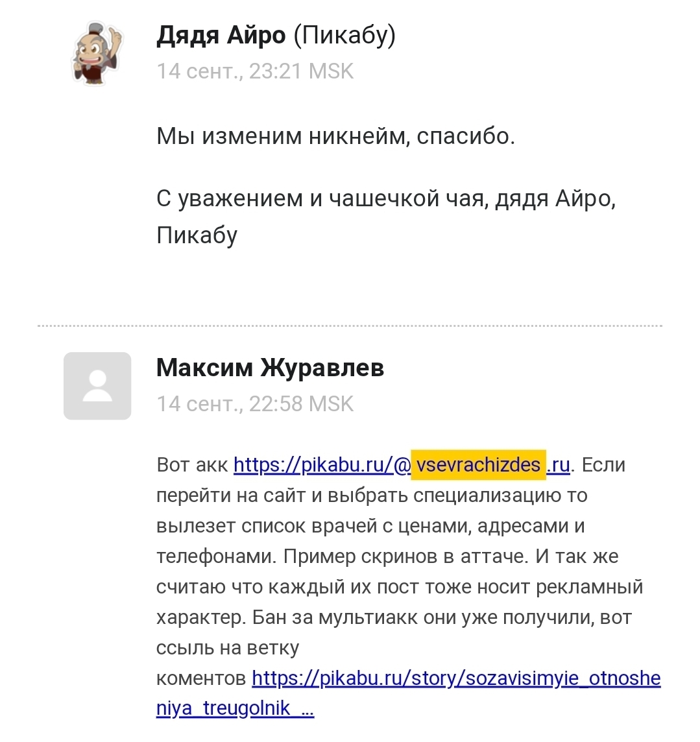Click the (Пикабу) label beside the name

[x=344, y=35]
